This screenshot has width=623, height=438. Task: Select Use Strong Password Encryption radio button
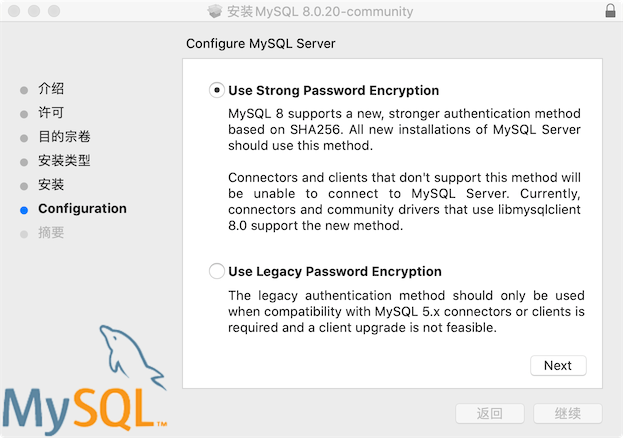(x=217, y=90)
